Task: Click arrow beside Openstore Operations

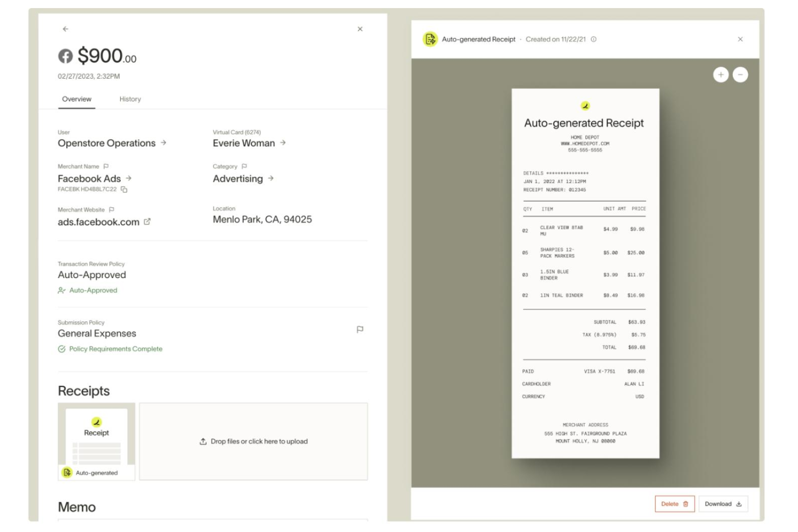Action: point(163,143)
